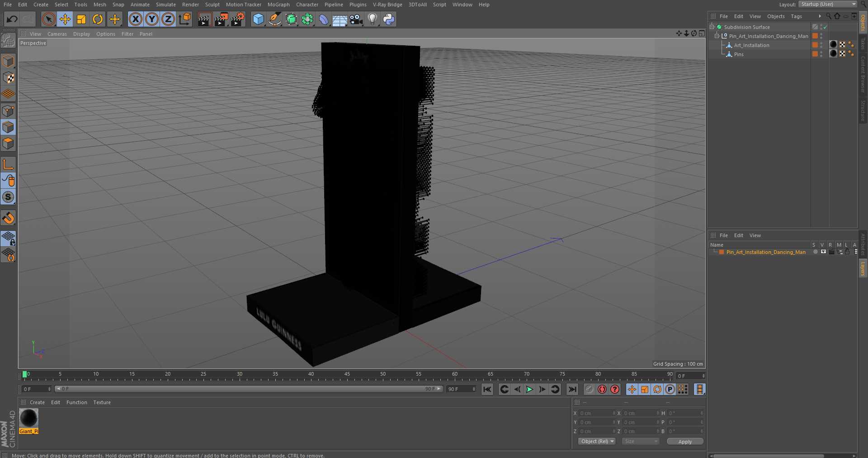Open the Layout Startup dropdown
This screenshot has height=458, width=868.
point(827,4)
